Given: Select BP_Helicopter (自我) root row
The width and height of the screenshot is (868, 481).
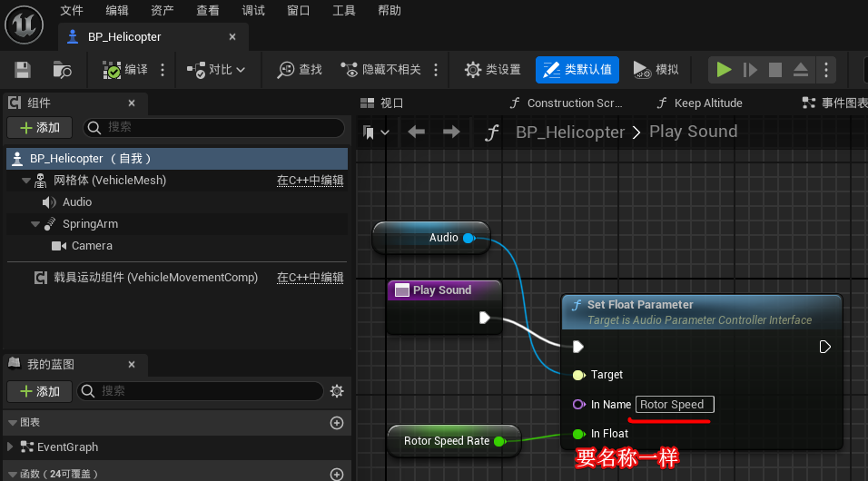Looking at the screenshot, I should point(177,159).
